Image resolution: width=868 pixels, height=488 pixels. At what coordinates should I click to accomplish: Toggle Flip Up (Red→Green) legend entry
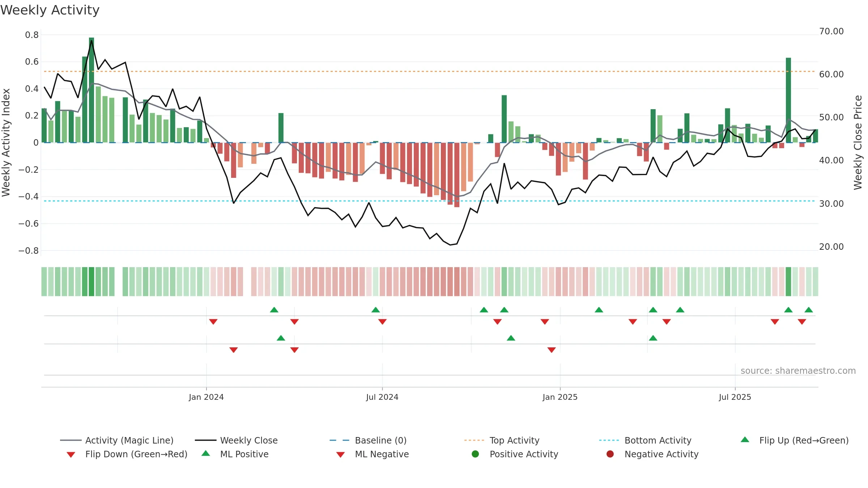(795, 440)
